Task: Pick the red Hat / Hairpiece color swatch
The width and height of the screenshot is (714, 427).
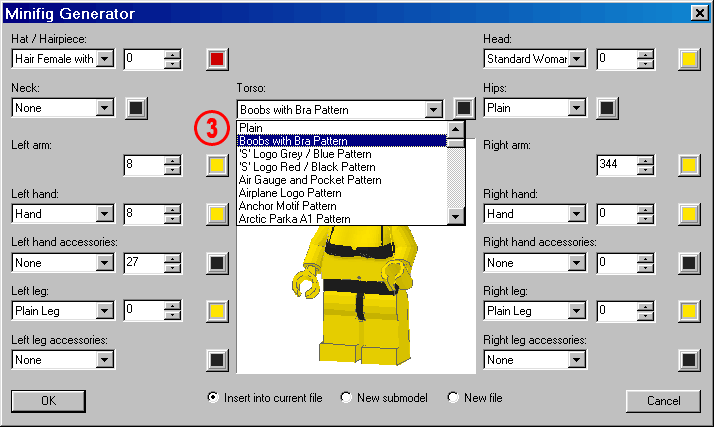Action: click(x=217, y=59)
